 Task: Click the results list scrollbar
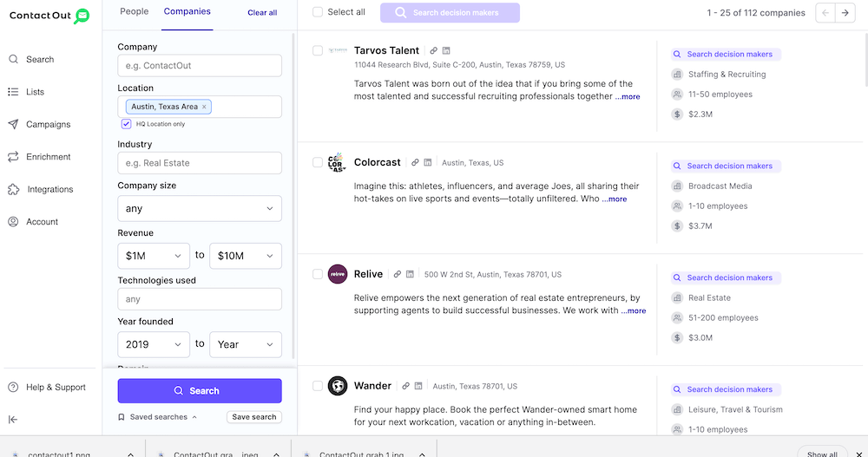(865, 58)
